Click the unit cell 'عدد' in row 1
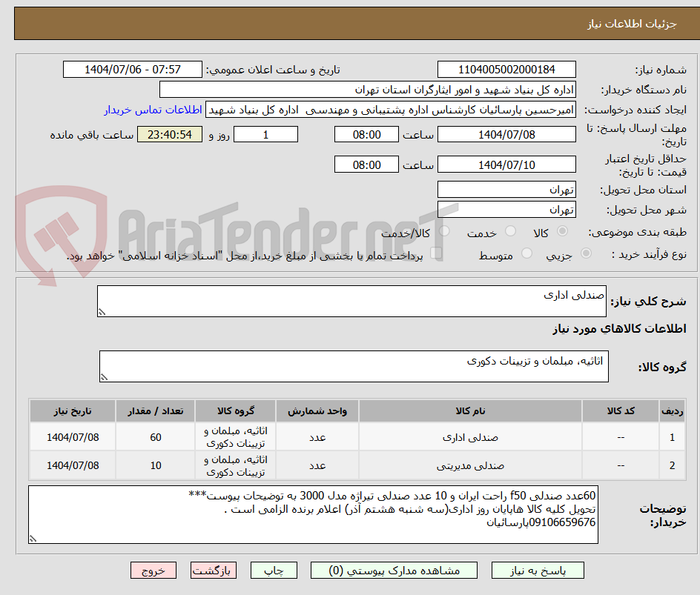 (x=317, y=438)
